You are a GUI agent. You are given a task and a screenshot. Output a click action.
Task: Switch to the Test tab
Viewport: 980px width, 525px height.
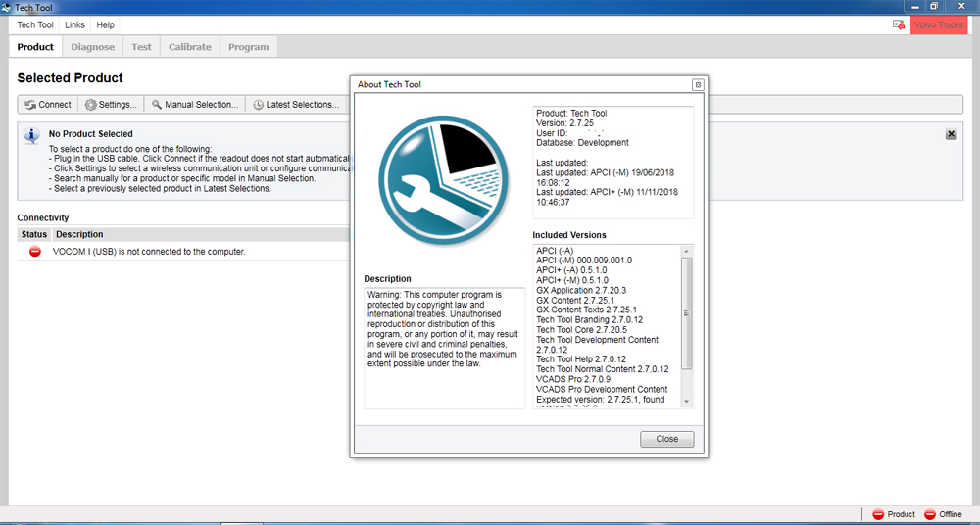[x=141, y=47]
